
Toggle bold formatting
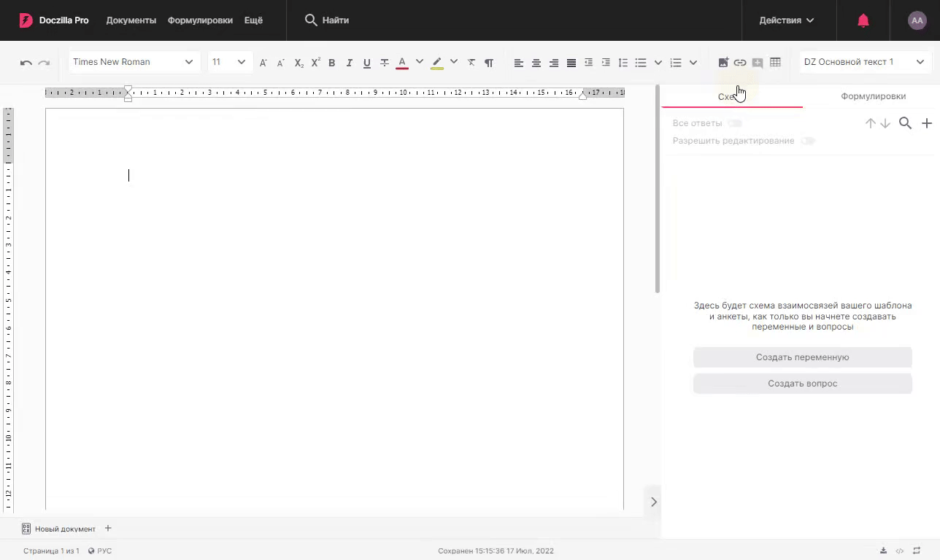pyautogui.click(x=331, y=63)
